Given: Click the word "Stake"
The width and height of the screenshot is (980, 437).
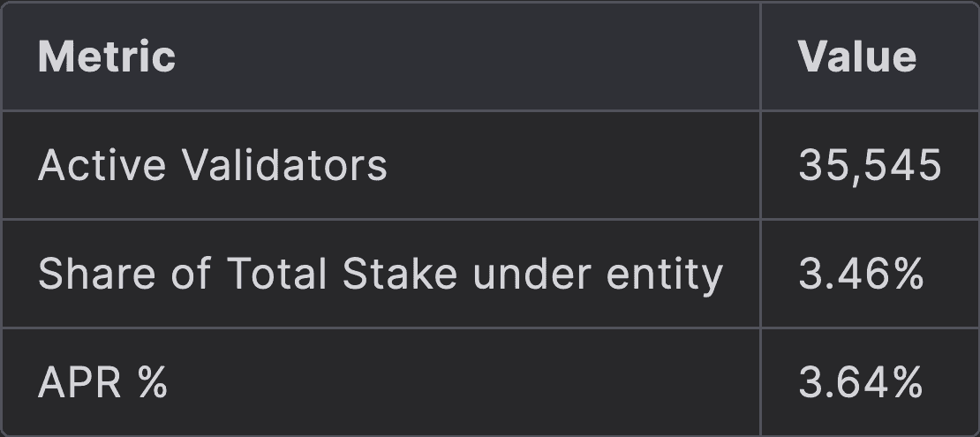Looking at the screenshot, I should (399, 275).
